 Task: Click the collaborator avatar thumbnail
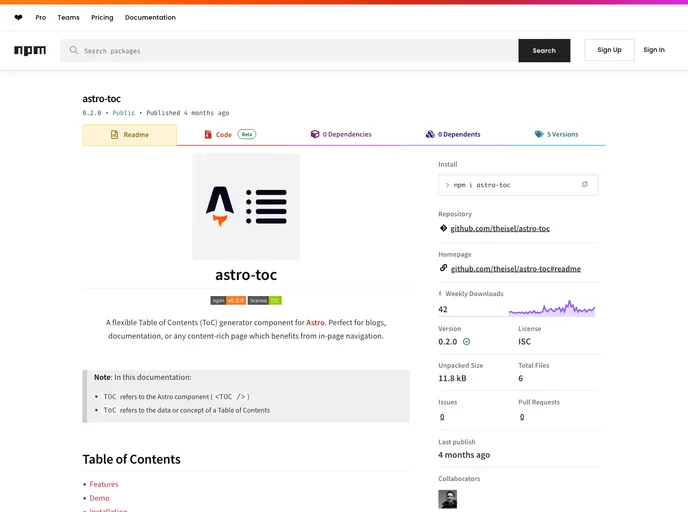[x=448, y=499]
